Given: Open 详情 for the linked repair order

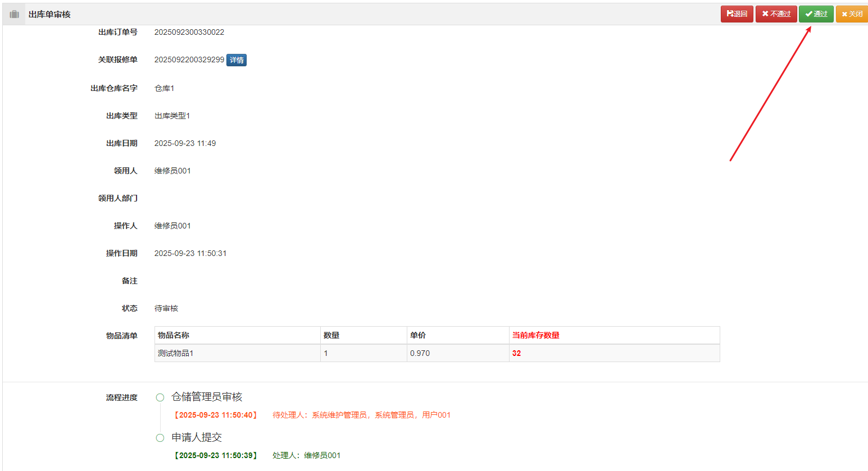Looking at the screenshot, I should coord(237,60).
